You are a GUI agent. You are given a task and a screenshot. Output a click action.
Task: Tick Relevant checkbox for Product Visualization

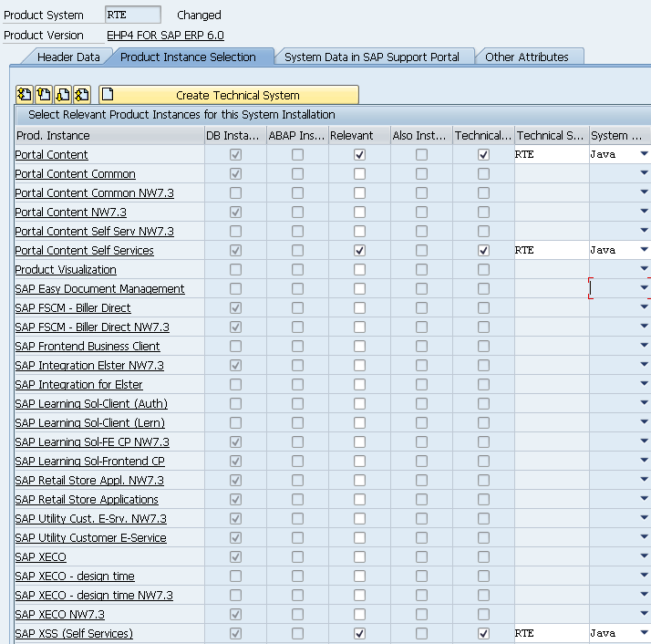pos(359,270)
